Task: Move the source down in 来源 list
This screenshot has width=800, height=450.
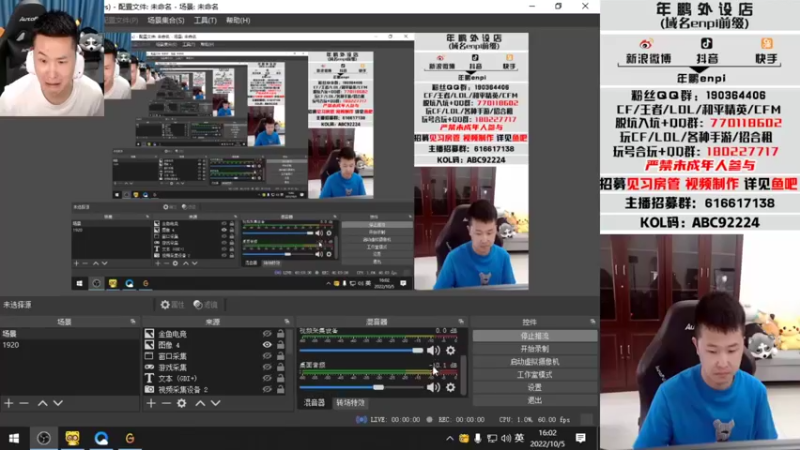Action: 216,403
